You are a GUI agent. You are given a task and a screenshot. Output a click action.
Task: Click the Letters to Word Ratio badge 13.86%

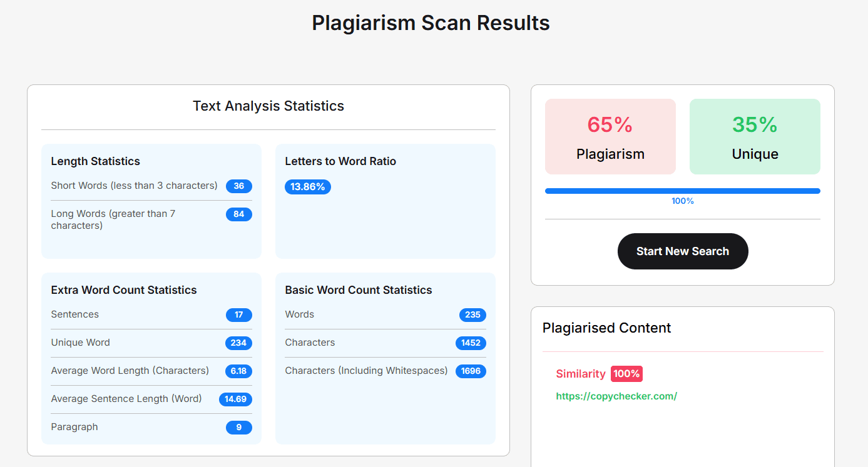tap(307, 186)
